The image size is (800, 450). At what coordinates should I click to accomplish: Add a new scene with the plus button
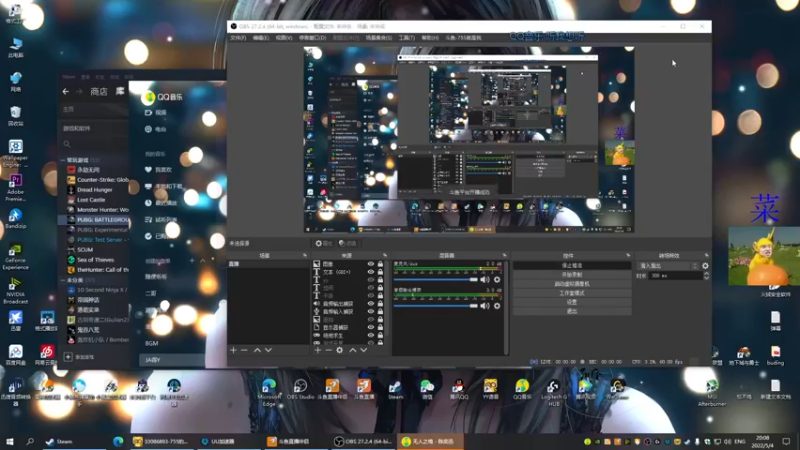click(233, 351)
